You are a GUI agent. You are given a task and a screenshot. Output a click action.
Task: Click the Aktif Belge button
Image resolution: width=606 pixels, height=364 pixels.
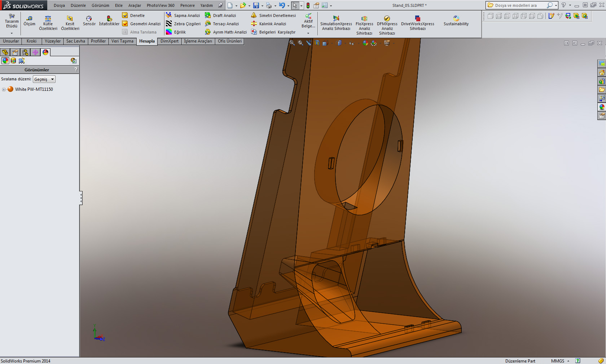(x=308, y=21)
